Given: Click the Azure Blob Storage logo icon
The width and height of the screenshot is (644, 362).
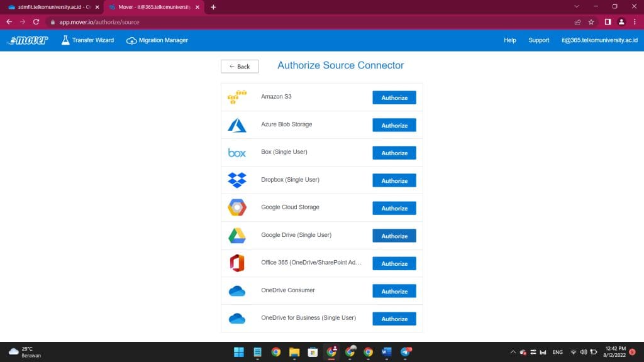Looking at the screenshot, I should click(237, 125).
